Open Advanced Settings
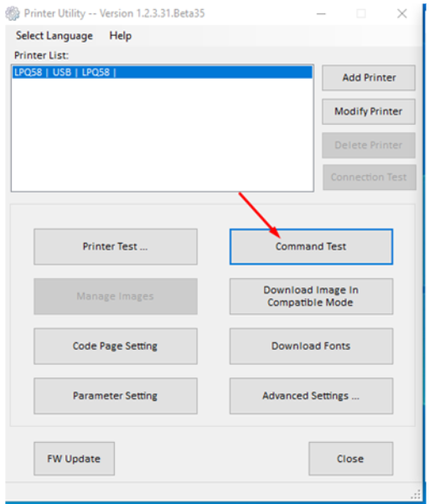The image size is (429, 504). (311, 396)
